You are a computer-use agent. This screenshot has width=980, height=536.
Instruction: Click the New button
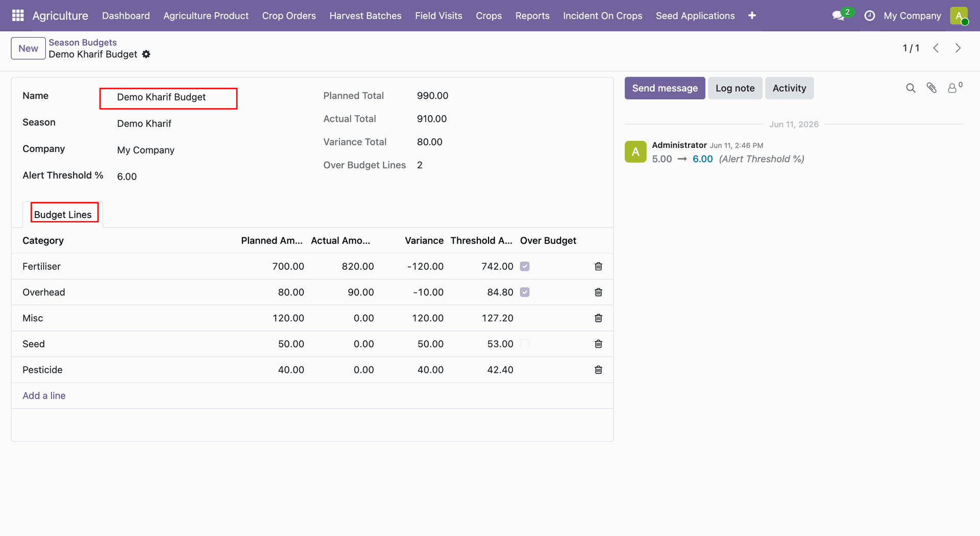pyautogui.click(x=28, y=48)
